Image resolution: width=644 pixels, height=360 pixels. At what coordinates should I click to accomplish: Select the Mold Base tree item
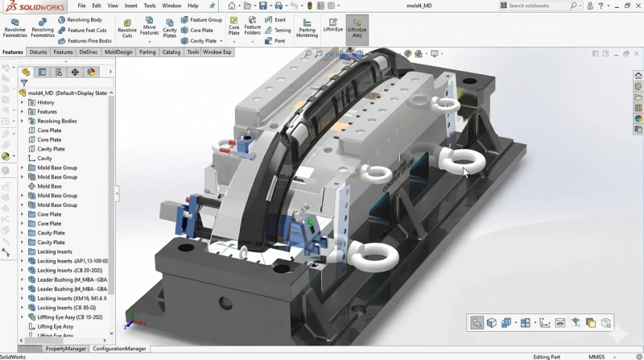(49, 187)
